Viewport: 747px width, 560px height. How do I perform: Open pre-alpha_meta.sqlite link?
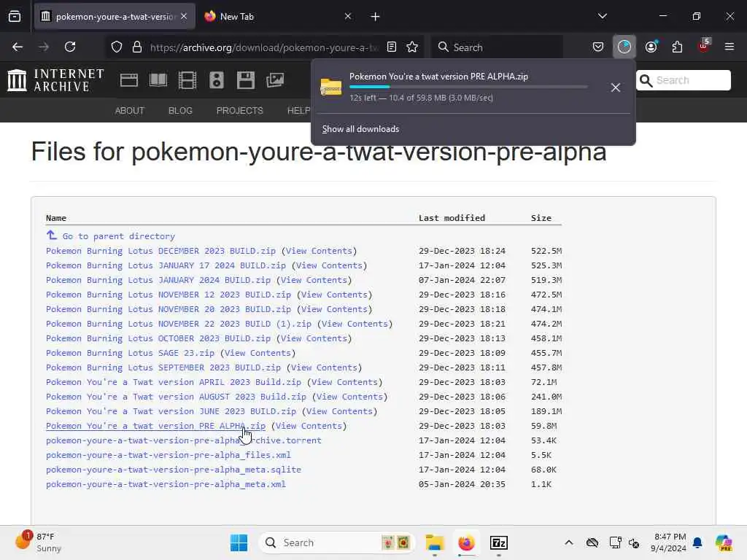174,470
